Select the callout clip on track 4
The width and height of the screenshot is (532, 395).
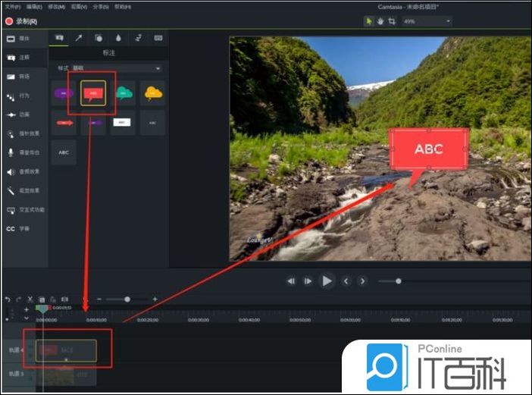[x=66, y=350]
